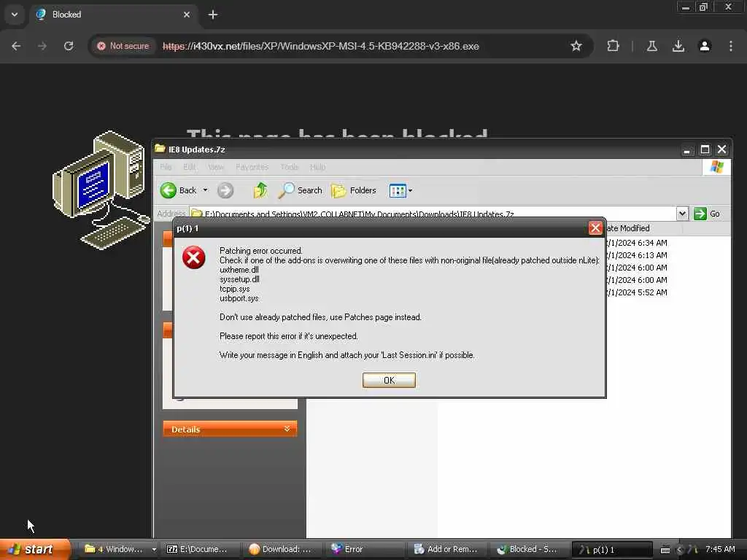Screen dimensions: 747x560
Task: Open the taskbar group dropdown arrow
Action: 154,549
